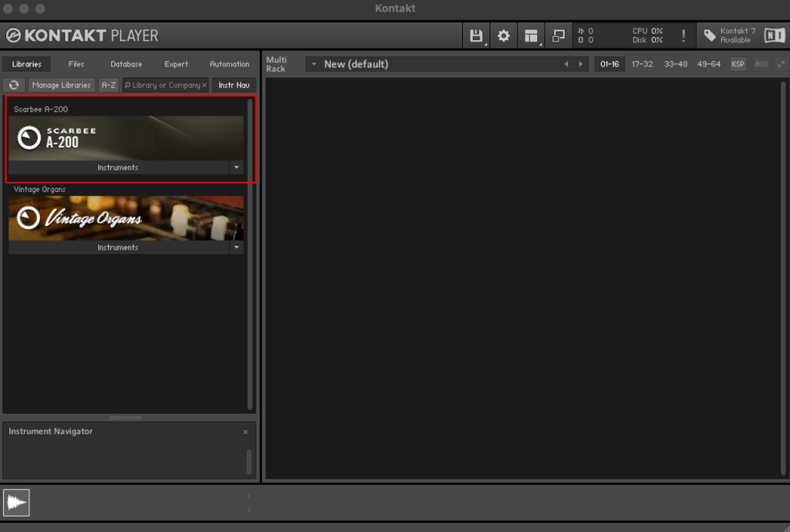Expand the Vintage Organs Instruments dropdown arrow

coord(236,247)
